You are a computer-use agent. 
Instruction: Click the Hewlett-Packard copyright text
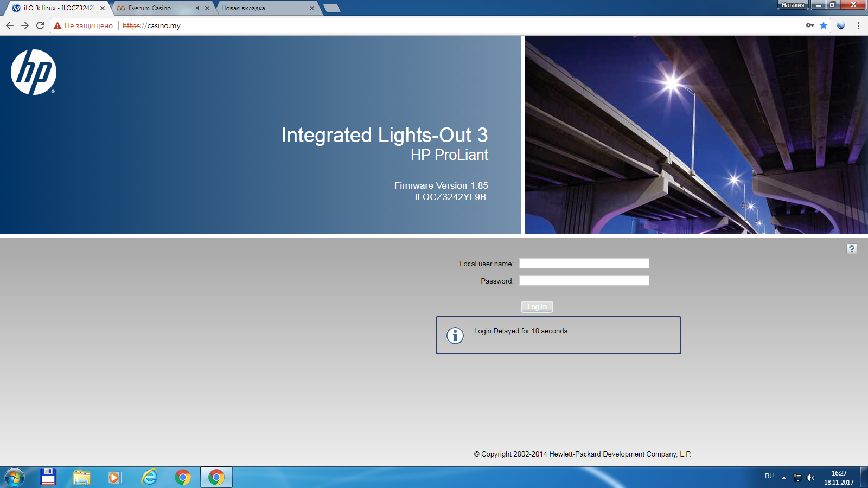click(x=583, y=454)
